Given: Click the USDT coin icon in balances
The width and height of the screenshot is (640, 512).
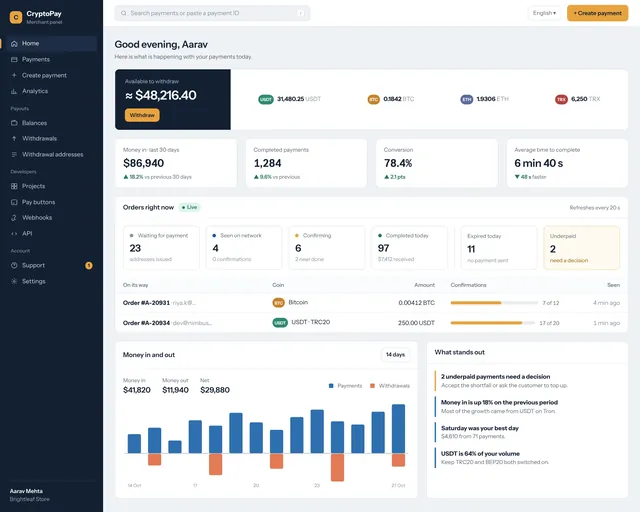Looking at the screenshot, I should tap(266, 99).
